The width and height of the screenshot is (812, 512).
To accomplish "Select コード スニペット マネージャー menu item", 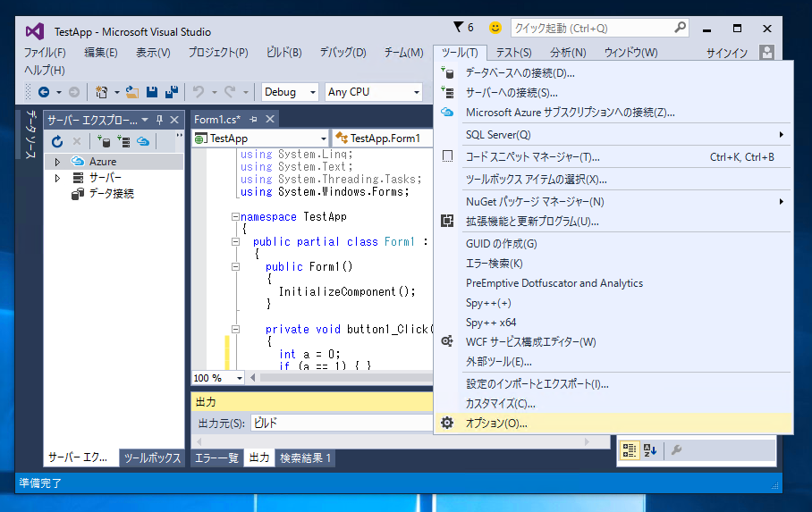I will pyautogui.click(x=613, y=157).
